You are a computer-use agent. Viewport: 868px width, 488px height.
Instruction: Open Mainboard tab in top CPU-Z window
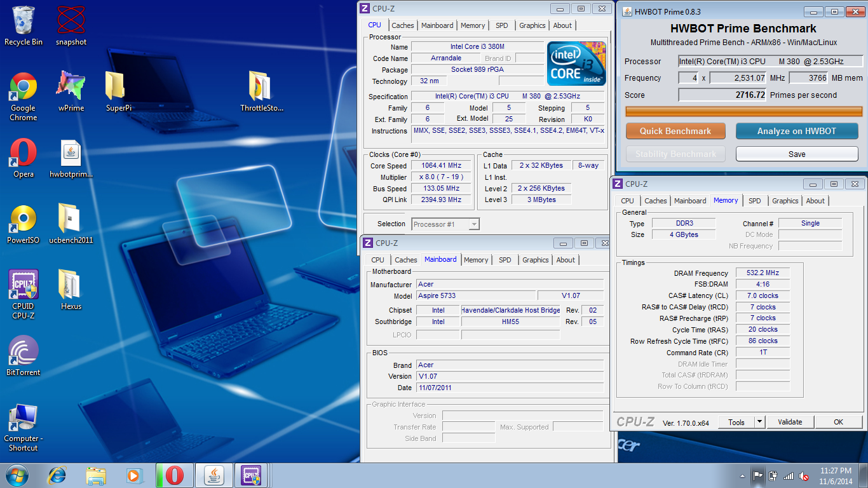(438, 25)
